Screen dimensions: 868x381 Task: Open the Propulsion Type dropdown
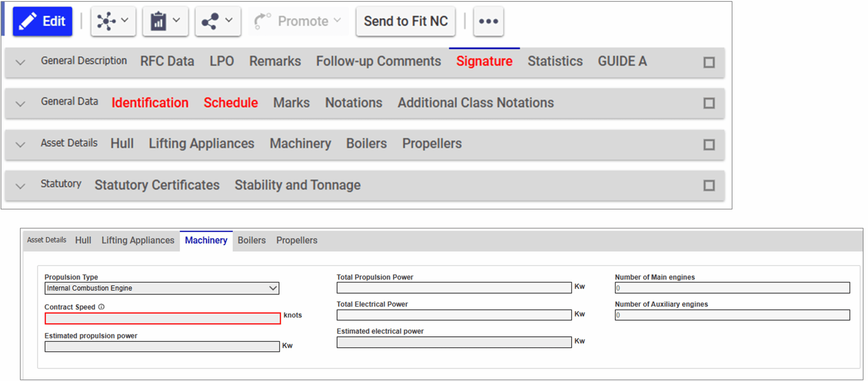(x=162, y=288)
